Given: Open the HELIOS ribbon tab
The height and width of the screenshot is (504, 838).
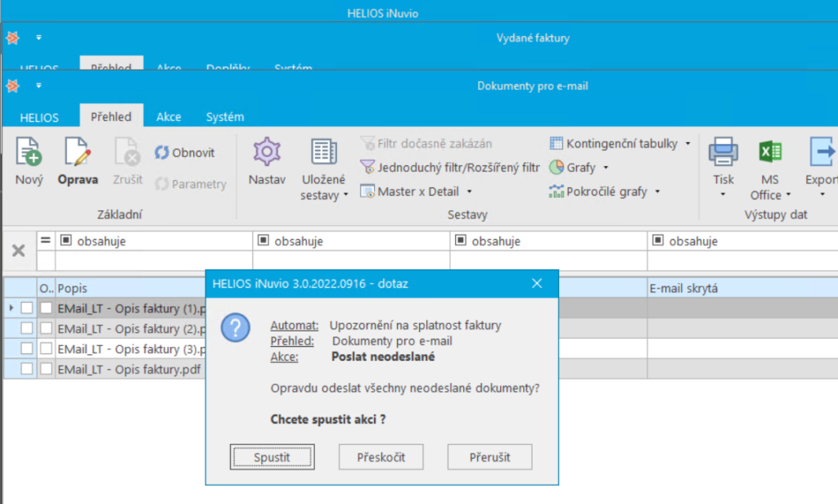Looking at the screenshot, I should click(39, 117).
